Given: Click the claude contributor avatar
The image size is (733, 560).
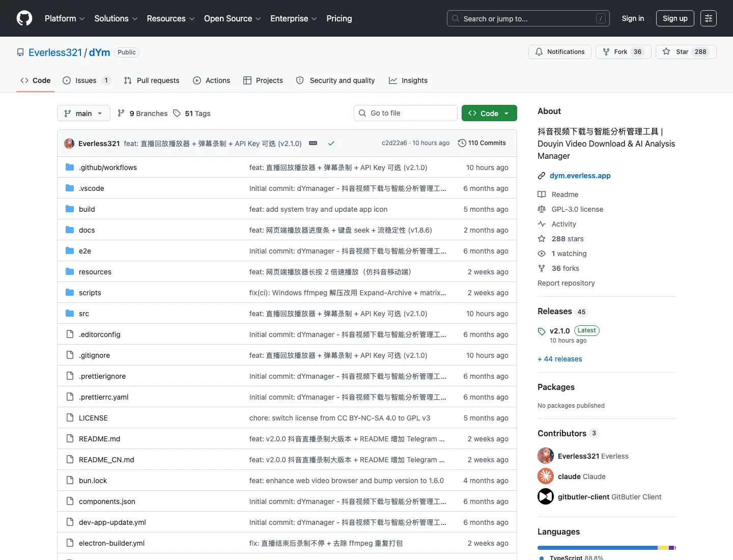Looking at the screenshot, I should [x=546, y=476].
